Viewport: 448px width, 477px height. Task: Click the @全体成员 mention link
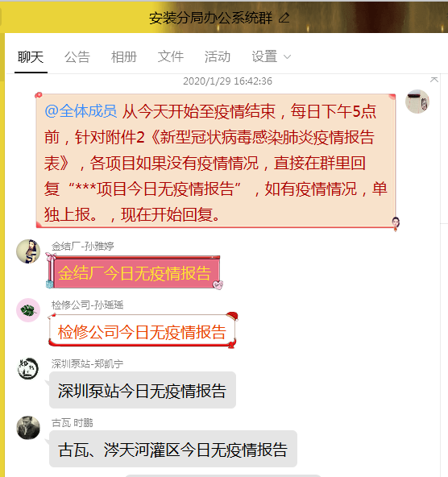pyautogui.click(x=81, y=111)
